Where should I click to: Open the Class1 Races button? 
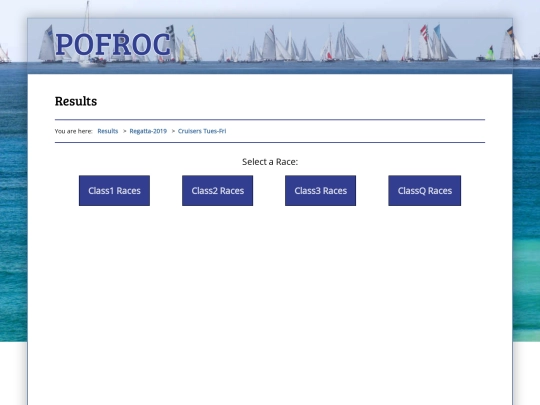pyautogui.click(x=114, y=190)
